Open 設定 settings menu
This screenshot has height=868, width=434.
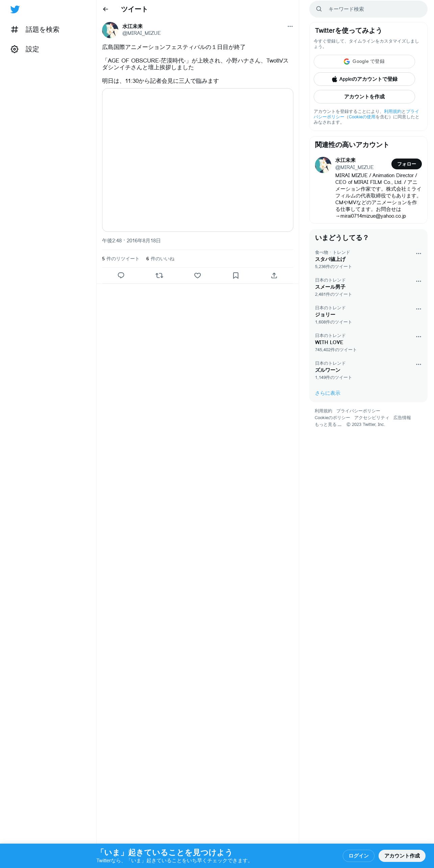click(25, 49)
